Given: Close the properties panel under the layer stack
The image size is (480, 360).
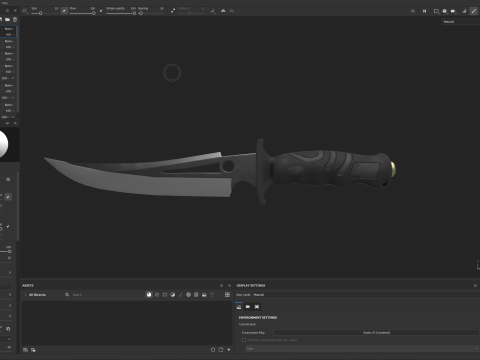Looking at the screenshot, I should point(15,123).
